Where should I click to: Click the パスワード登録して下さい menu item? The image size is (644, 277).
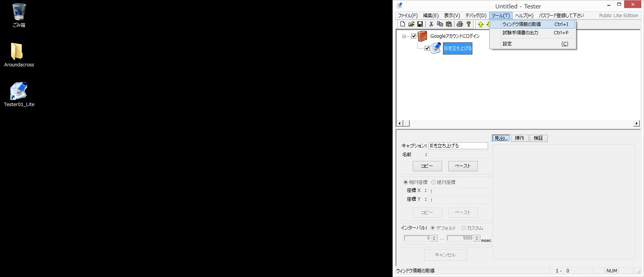pos(561,16)
